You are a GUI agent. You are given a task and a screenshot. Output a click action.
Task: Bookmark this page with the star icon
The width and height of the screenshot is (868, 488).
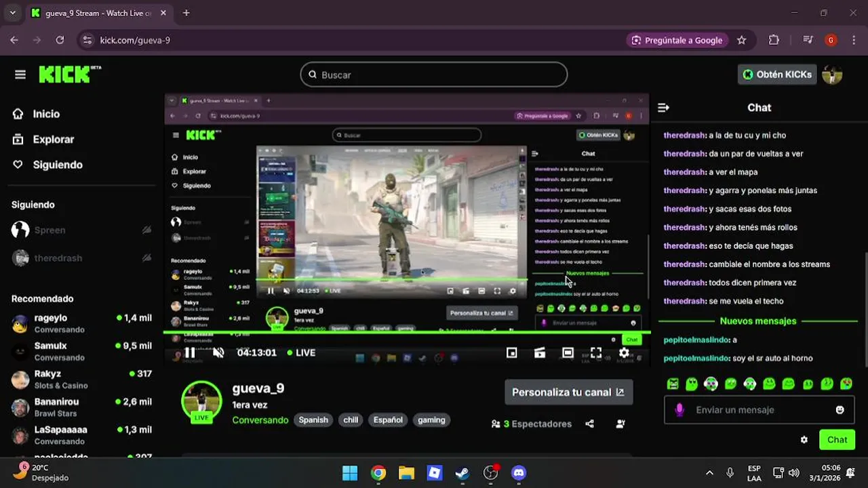741,40
